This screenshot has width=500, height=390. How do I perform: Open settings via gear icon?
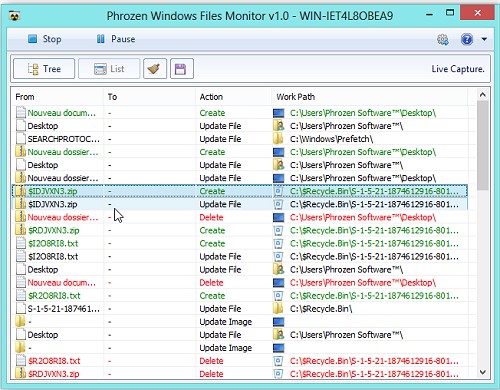click(x=443, y=39)
